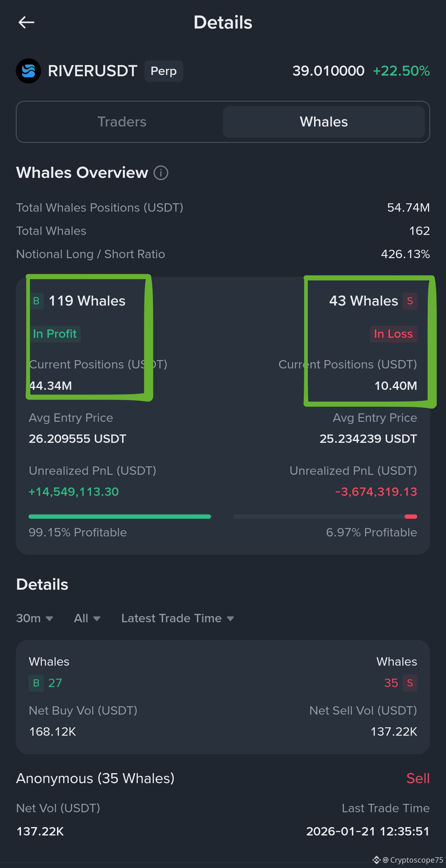Click the Perp label tag
The image size is (446, 868).
[x=163, y=71]
